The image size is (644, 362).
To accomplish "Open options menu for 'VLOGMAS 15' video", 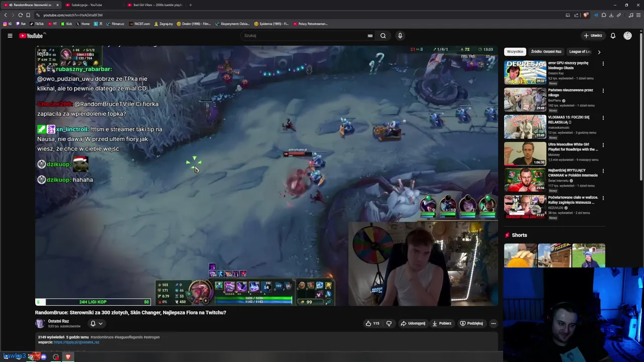I will click(603, 118).
